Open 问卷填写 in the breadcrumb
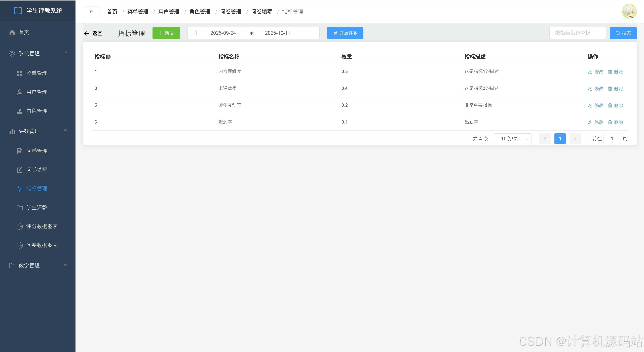The image size is (644, 352). point(262,12)
